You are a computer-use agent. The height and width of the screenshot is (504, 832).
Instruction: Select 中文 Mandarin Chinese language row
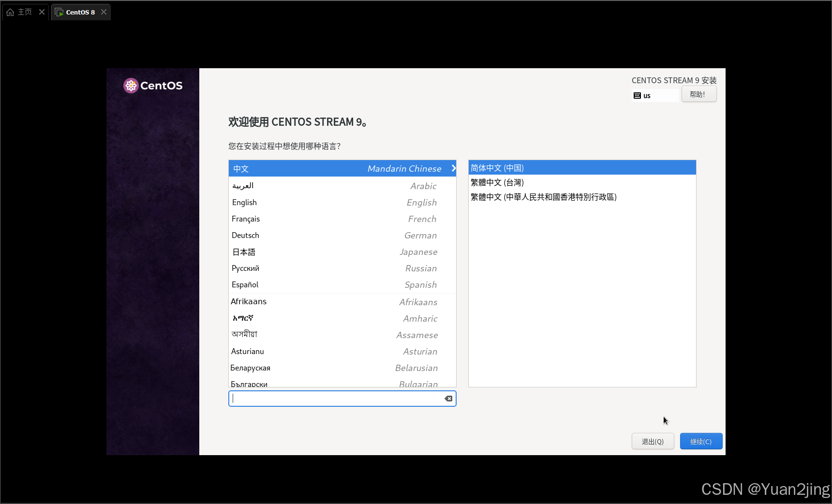[x=342, y=168]
